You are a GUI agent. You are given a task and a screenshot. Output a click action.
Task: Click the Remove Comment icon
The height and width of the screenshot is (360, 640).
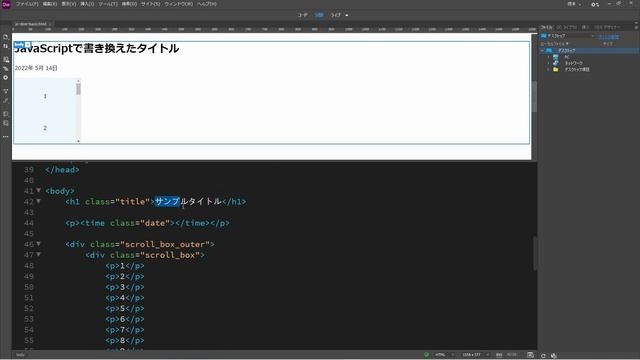point(6,123)
